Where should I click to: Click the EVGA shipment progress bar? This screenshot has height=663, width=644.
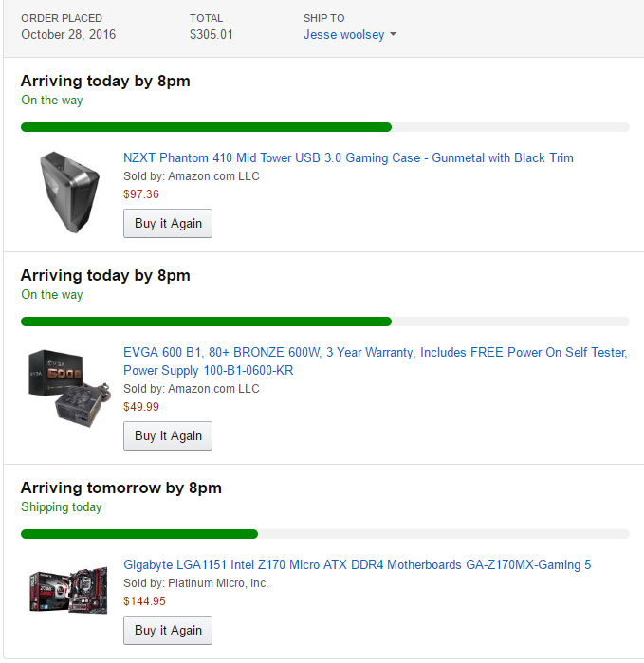(x=324, y=322)
